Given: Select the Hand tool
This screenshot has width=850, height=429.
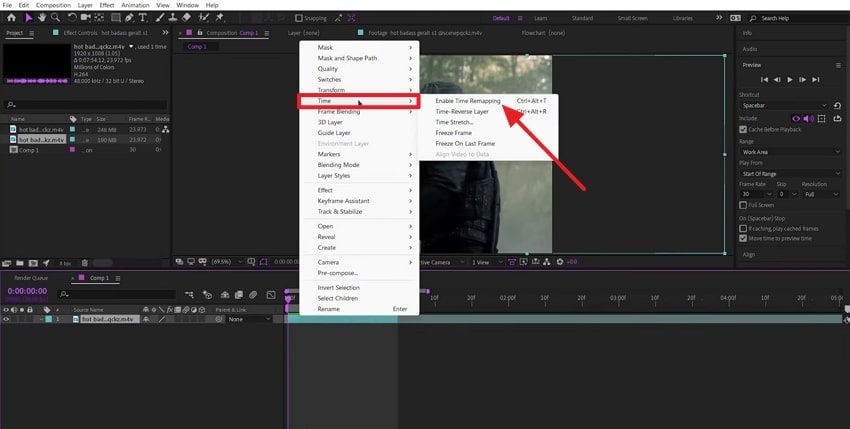Looking at the screenshot, I should click(x=42, y=18).
